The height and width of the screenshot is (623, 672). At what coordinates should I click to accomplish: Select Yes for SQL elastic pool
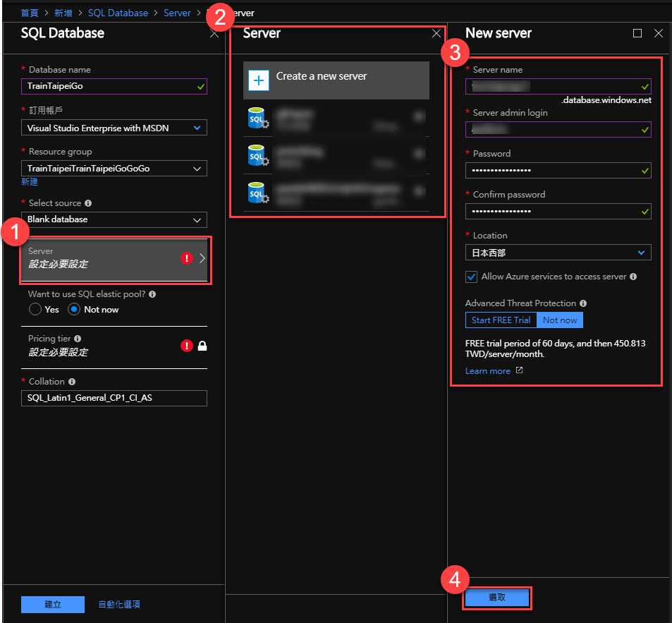pyautogui.click(x=35, y=309)
